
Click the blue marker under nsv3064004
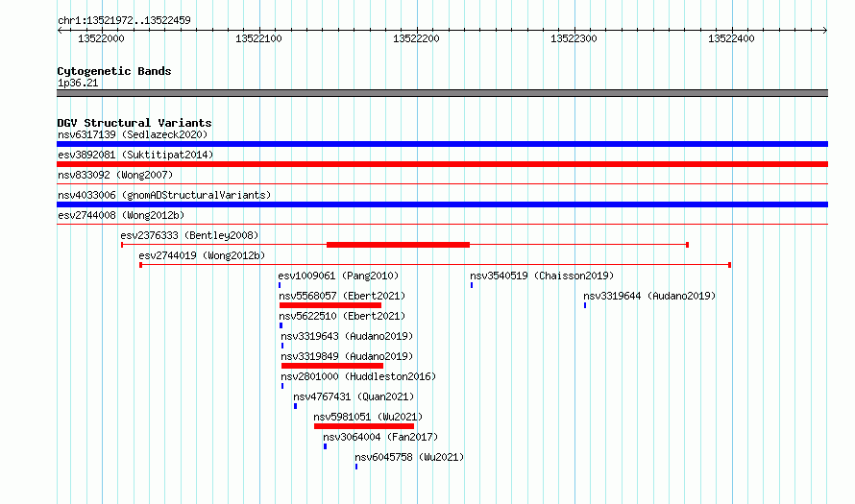point(325,446)
